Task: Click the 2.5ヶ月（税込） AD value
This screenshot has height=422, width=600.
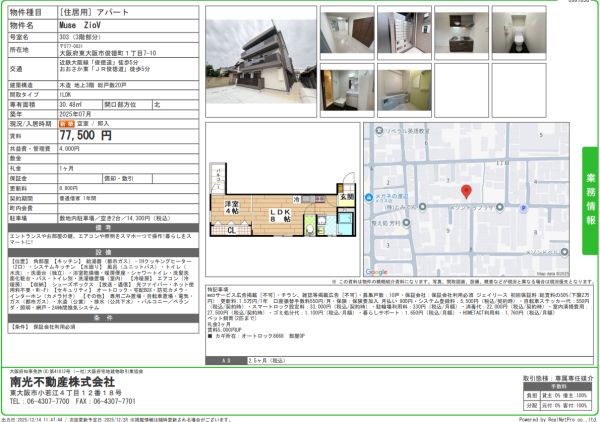Action: 267,360
